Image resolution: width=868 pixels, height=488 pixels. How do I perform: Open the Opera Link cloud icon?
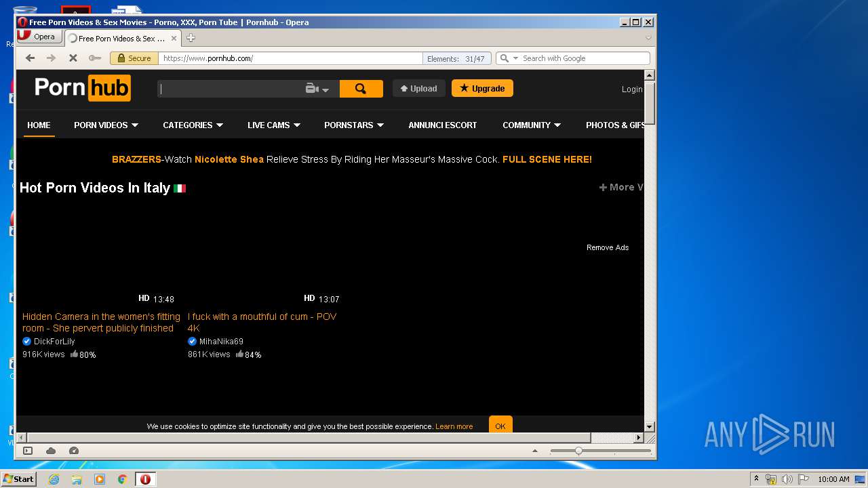tap(51, 451)
